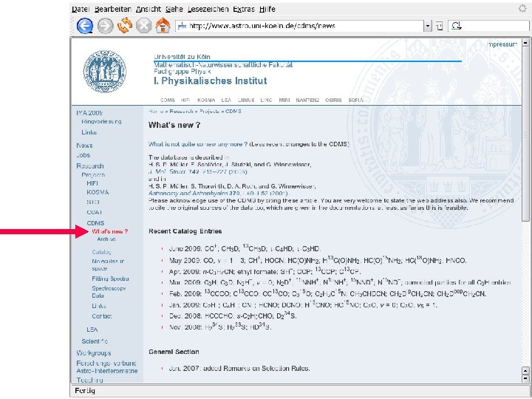Viewport: 532px width, 399px height.
Task: Open the J. Mol. Struct. 742 reference
Action: pos(198,171)
